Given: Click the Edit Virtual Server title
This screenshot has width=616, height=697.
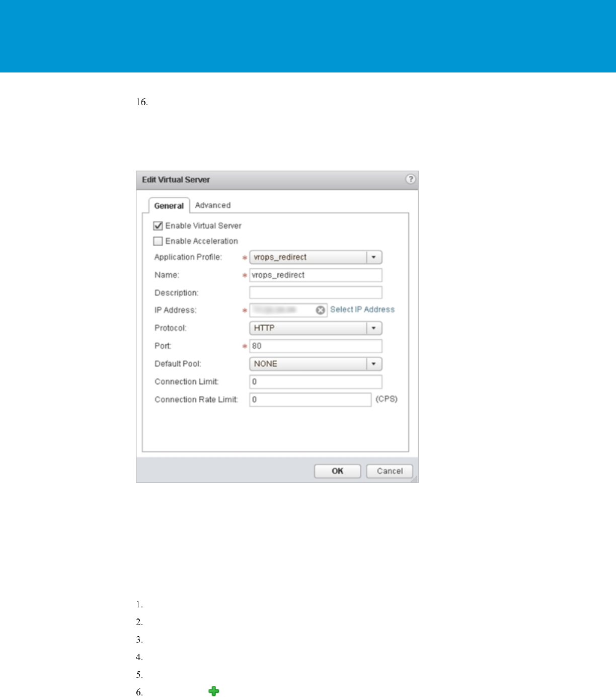Looking at the screenshot, I should click(176, 180).
